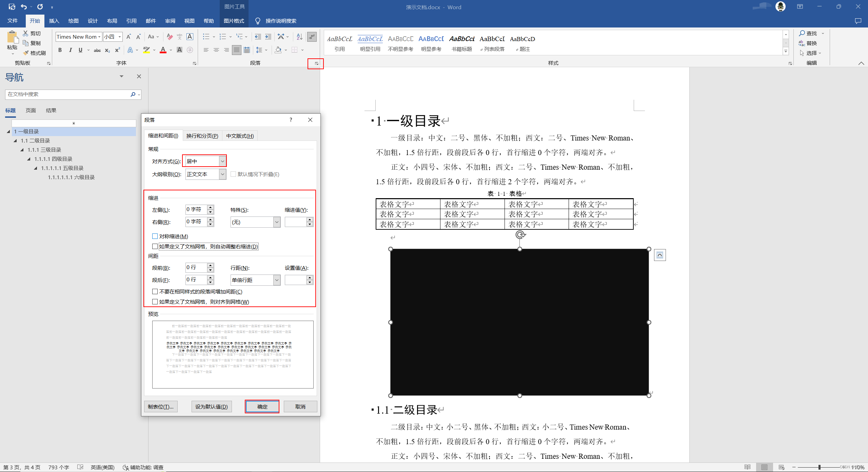Open the 大纲级别 outline level dropdown
Image resolution: width=868 pixels, height=472 pixels.
click(x=222, y=174)
